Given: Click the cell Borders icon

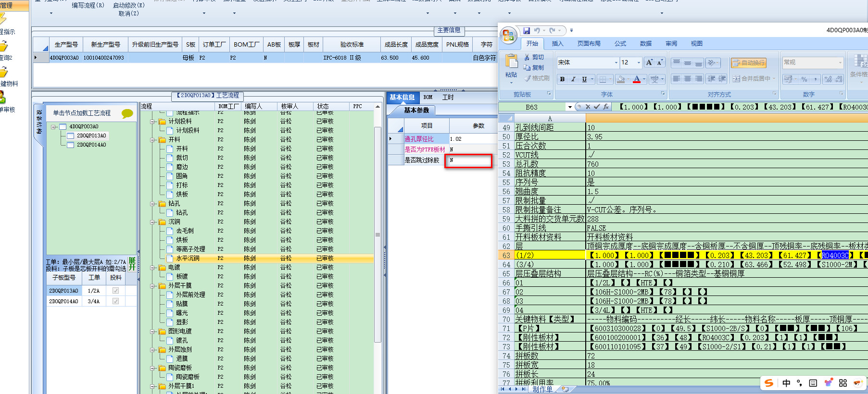Looking at the screenshot, I should click(603, 79).
